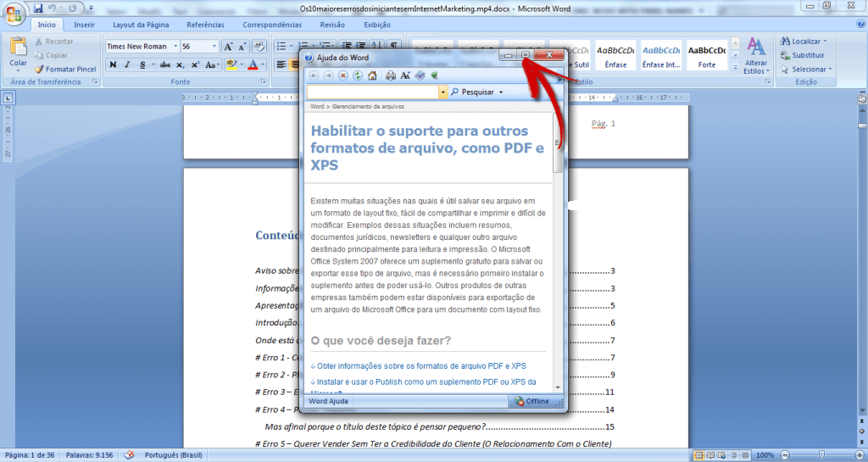Change font size in Word Help

(405, 75)
